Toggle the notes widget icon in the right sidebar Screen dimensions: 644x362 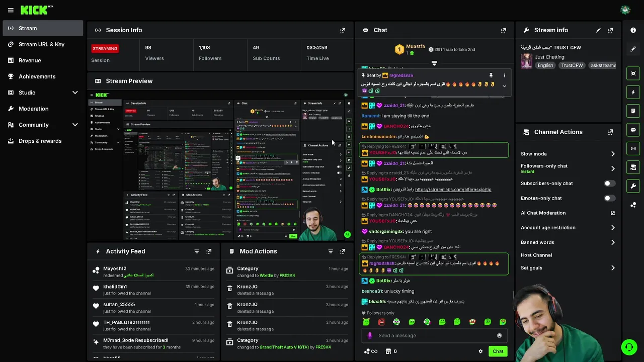pos(633,111)
